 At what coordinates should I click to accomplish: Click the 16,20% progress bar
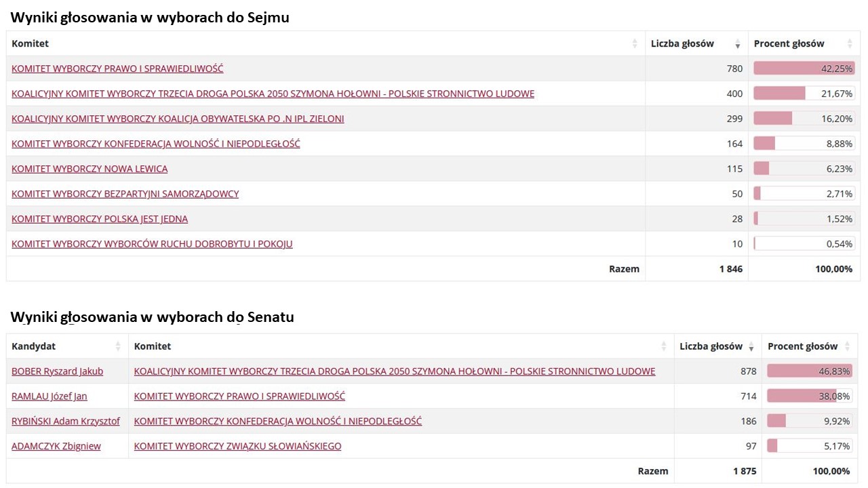804,119
